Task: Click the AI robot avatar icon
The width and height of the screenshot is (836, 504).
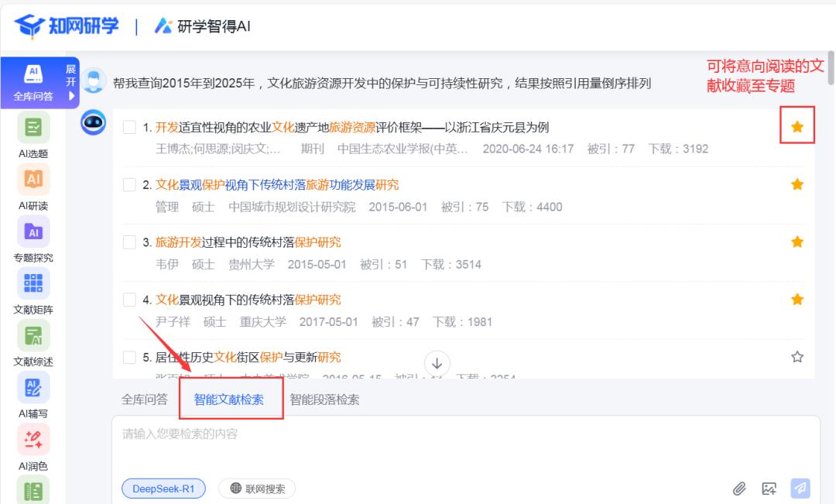Action: point(94,122)
